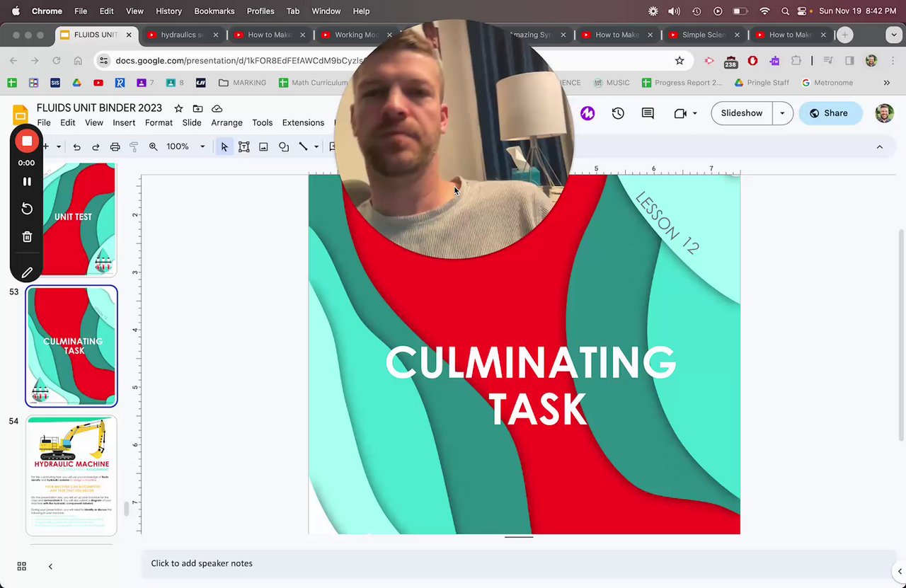Screen dimensions: 906x588
Task: View the cloud document status
Action: point(217,108)
